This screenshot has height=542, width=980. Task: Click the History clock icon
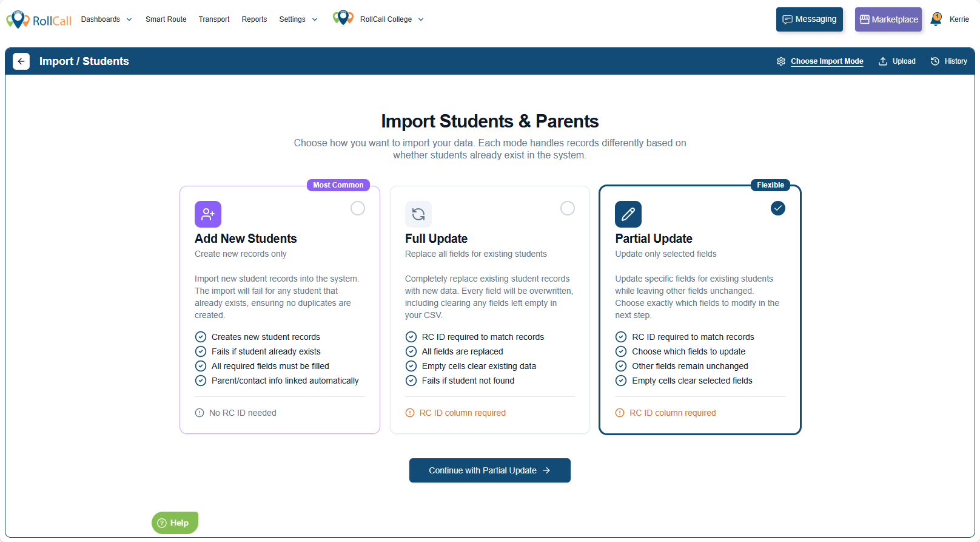935,61
